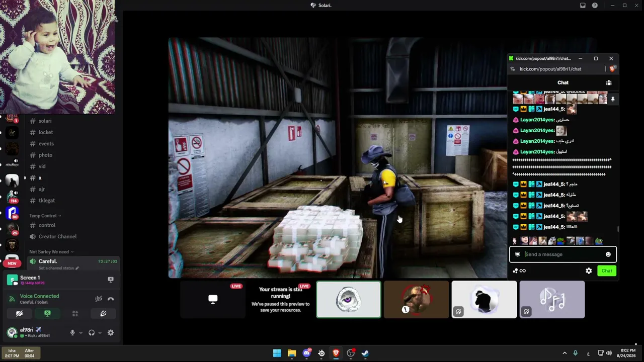This screenshot has height=362, width=644.
Task: Open Windows Start menu
Action: tap(277, 353)
